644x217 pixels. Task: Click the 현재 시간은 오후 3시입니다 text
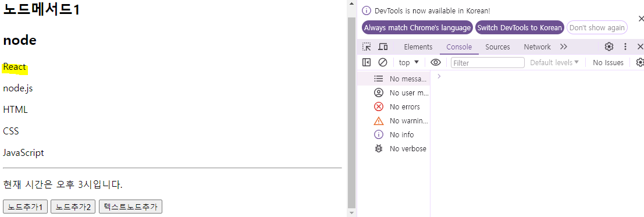pyautogui.click(x=62, y=184)
